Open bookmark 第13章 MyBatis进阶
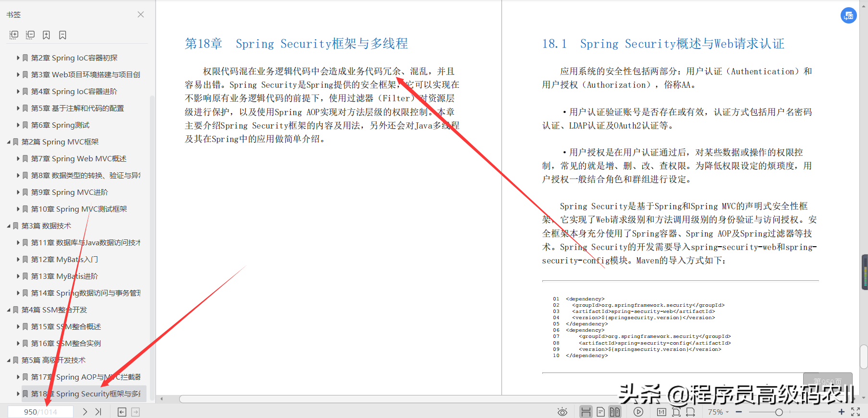 click(64, 276)
